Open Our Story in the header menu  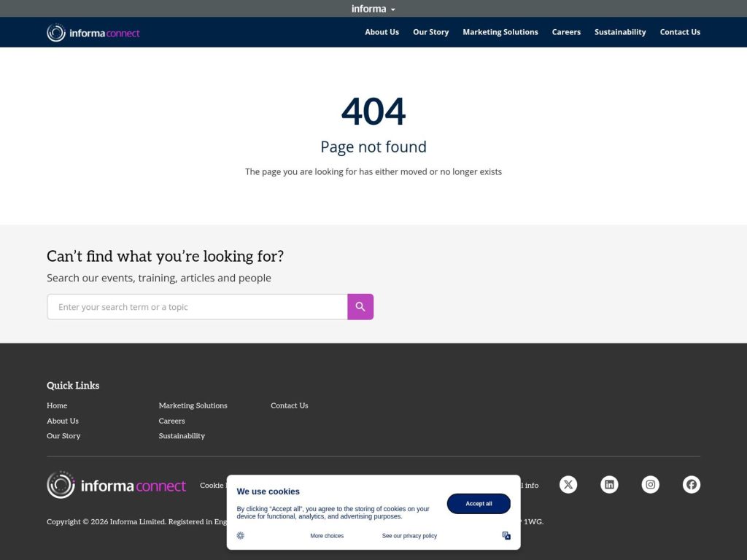[430, 32]
